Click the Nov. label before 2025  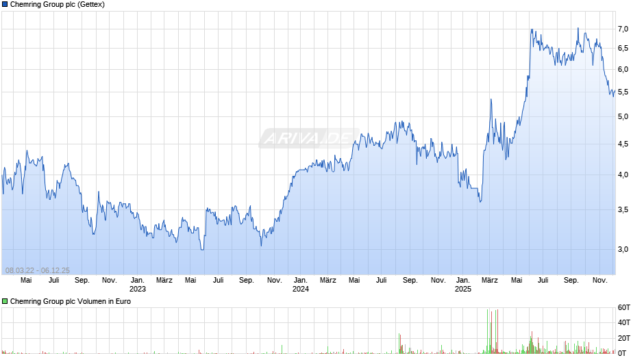[438, 280]
